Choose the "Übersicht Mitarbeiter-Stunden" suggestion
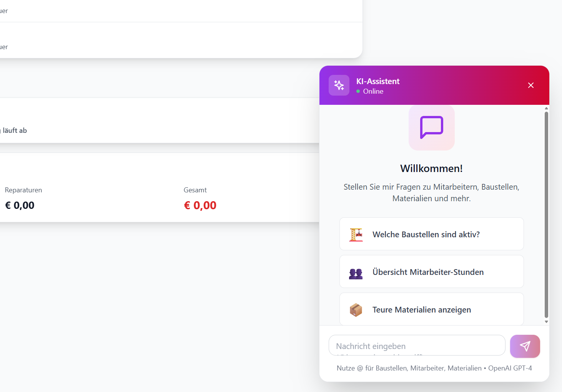 [x=428, y=272]
